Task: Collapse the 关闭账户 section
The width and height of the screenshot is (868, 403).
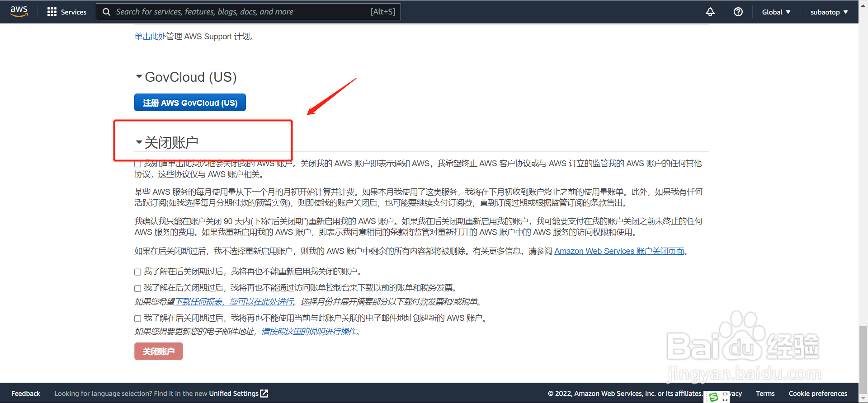Action: pyautogui.click(x=139, y=142)
